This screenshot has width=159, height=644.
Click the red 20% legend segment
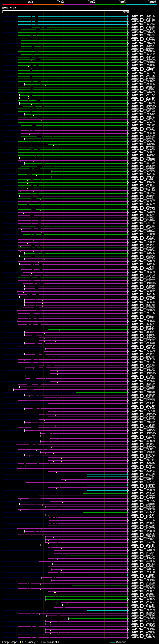click(x=18, y=4)
